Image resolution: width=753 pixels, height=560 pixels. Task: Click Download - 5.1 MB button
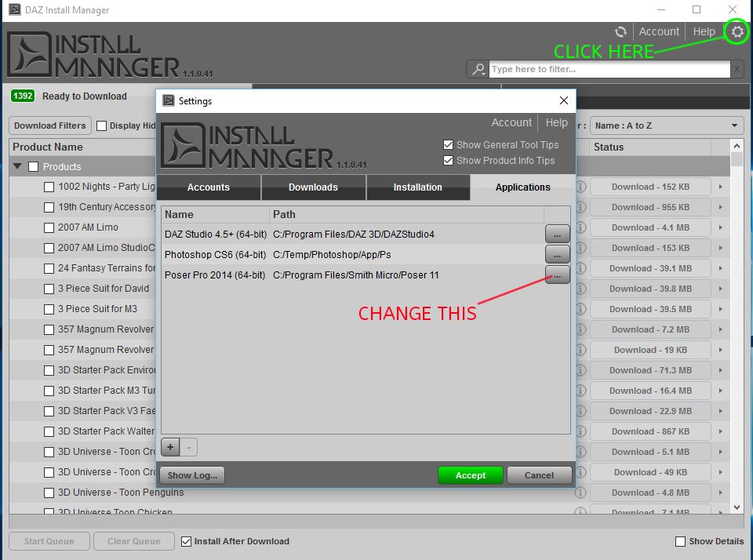650,452
